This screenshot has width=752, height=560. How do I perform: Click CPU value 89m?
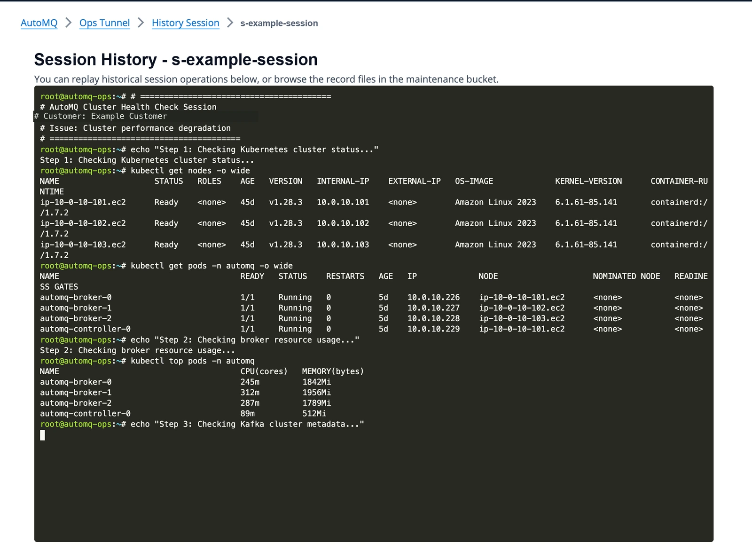point(248,414)
